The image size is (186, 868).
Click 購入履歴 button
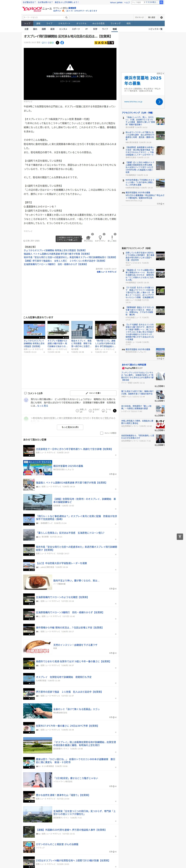152,18
